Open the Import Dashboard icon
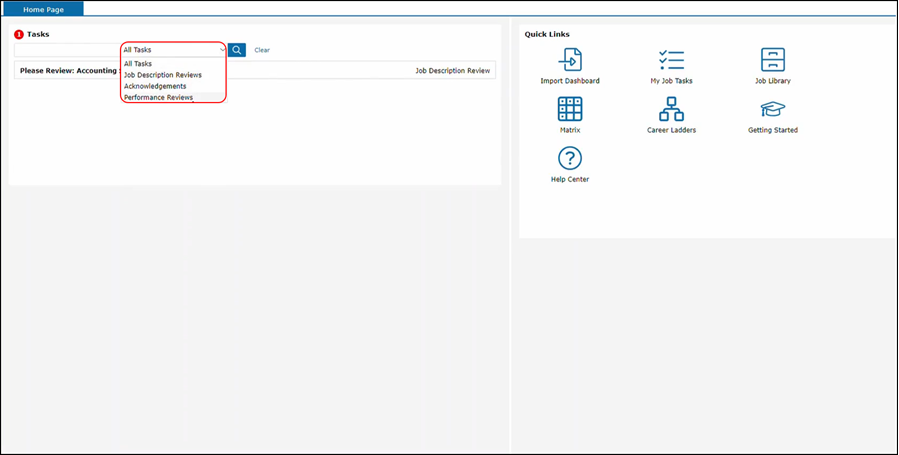Image resolution: width=899 pixels, height=455 pixels. click(x=570, y=60)
